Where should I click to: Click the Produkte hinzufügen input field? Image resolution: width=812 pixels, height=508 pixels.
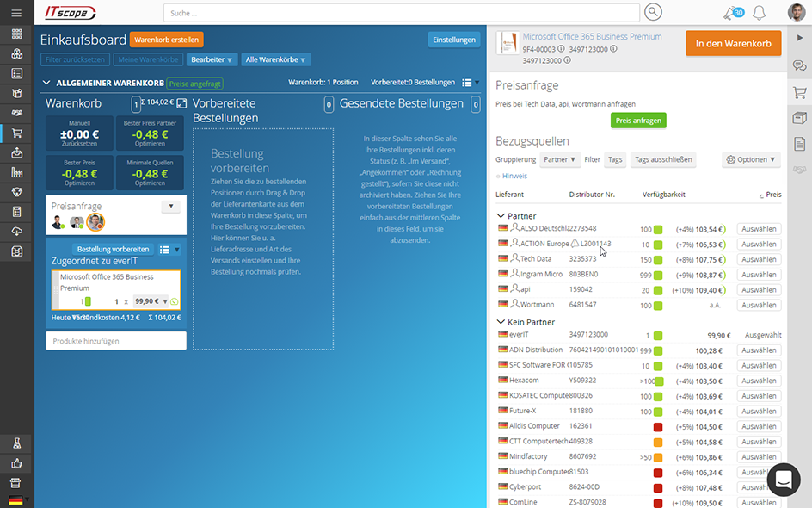115,341
